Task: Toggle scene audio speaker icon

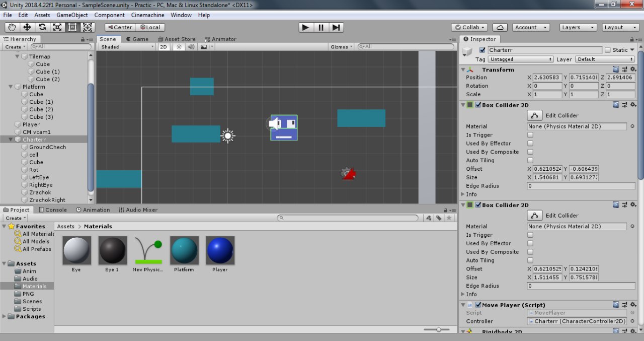Action: (191, 47)
